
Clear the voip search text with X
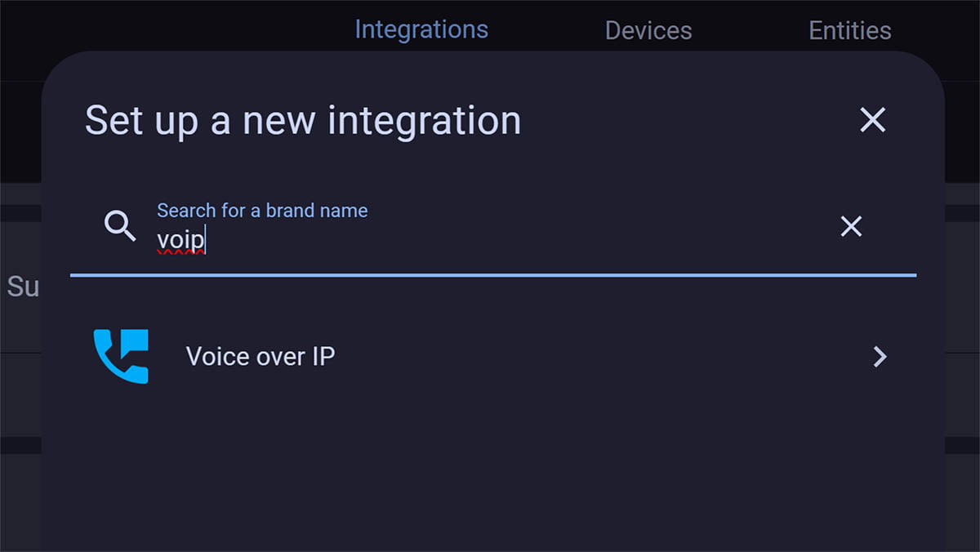(851, 226)
